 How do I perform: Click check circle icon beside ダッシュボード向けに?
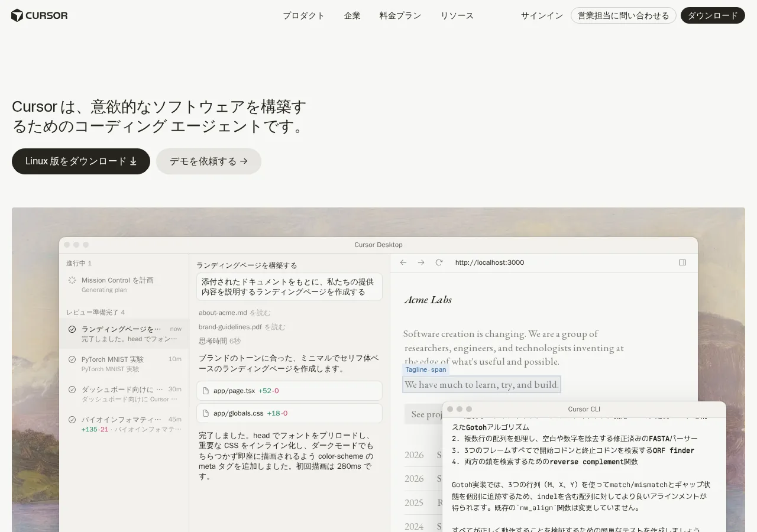click(x=72, y=390)
